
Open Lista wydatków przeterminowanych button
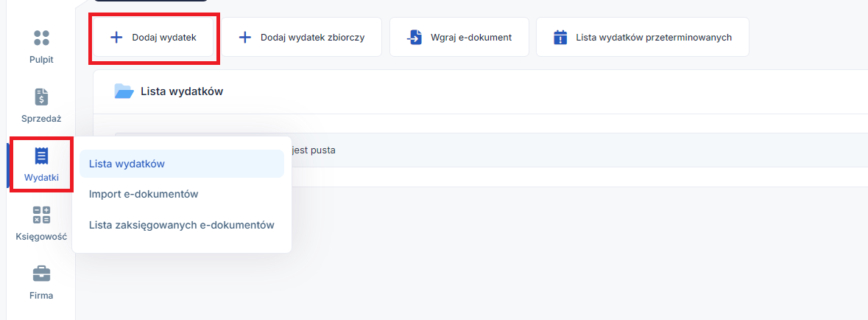click(x=643, y=37)
